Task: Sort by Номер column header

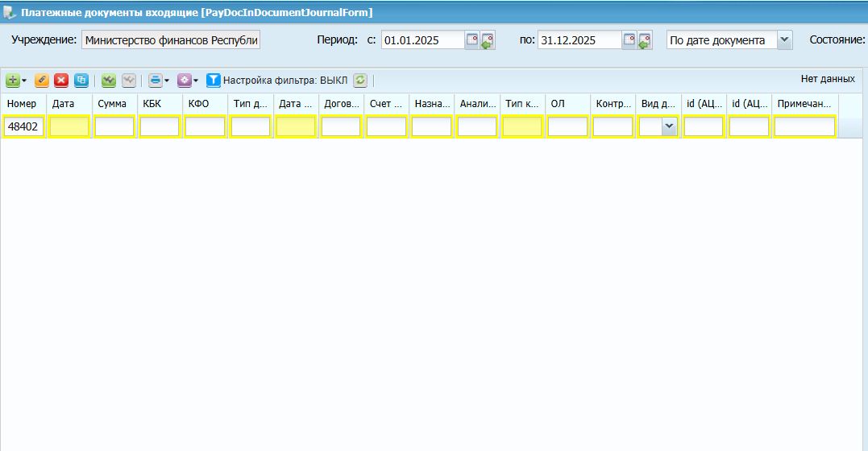Action: point(22,103)
